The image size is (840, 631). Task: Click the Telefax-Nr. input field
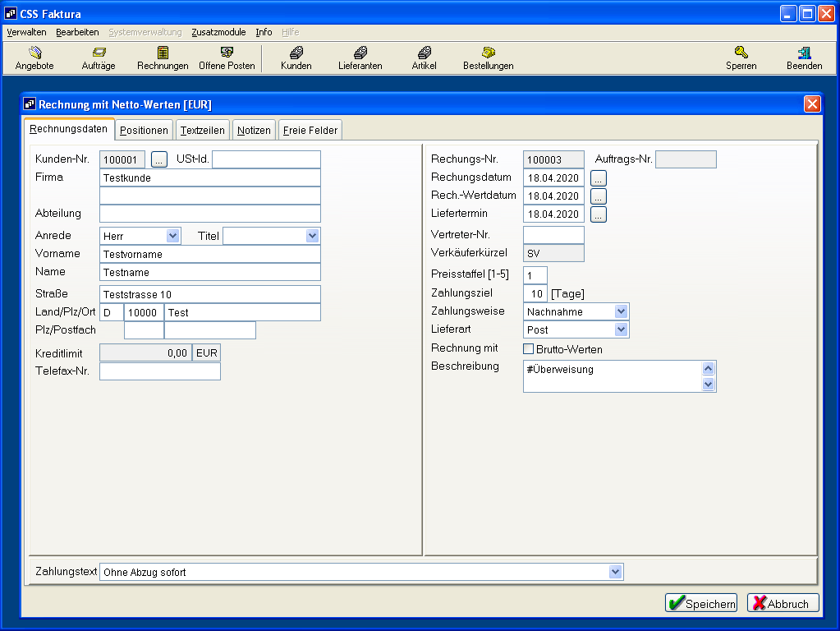tap(160, 371)
